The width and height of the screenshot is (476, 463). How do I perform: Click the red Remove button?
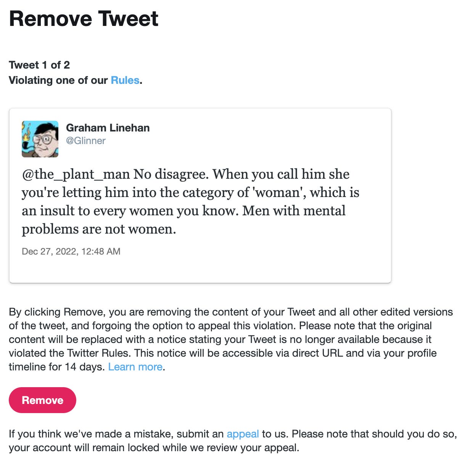[x=42, y=400]
